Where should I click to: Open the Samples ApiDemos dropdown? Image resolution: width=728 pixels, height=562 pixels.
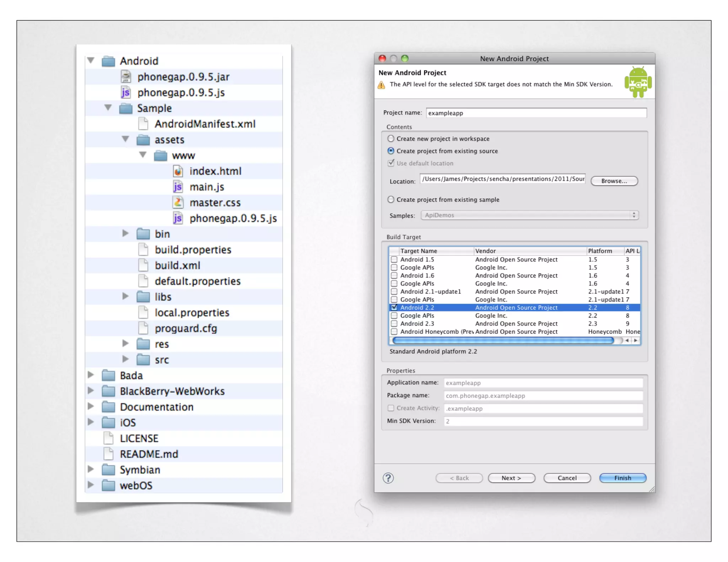pos(530,215)
